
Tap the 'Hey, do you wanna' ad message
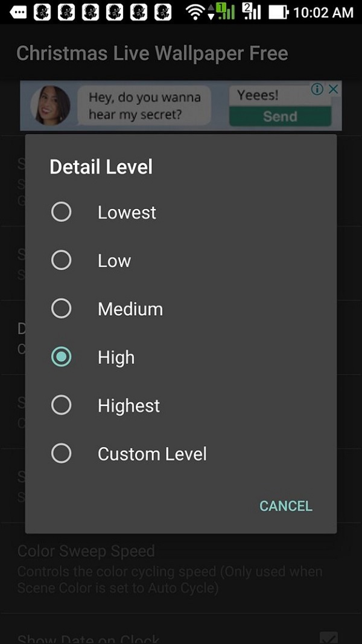145,97
